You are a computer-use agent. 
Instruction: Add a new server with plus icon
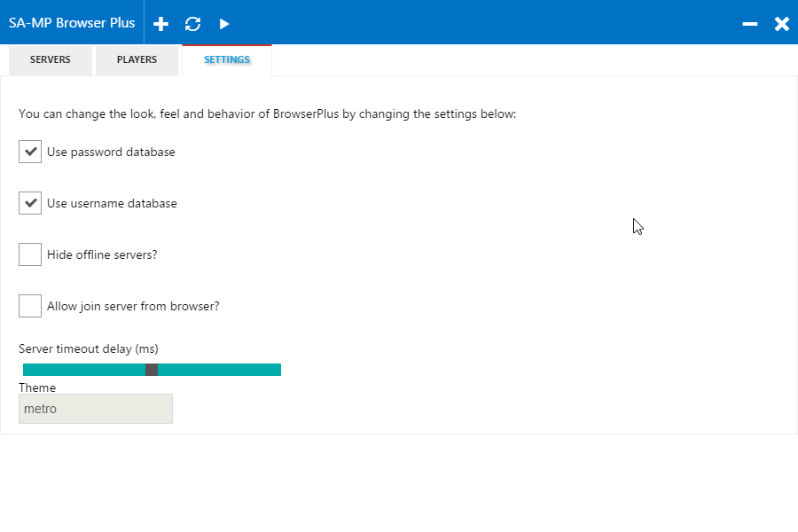pyautogui.click(x=160, y=24)
